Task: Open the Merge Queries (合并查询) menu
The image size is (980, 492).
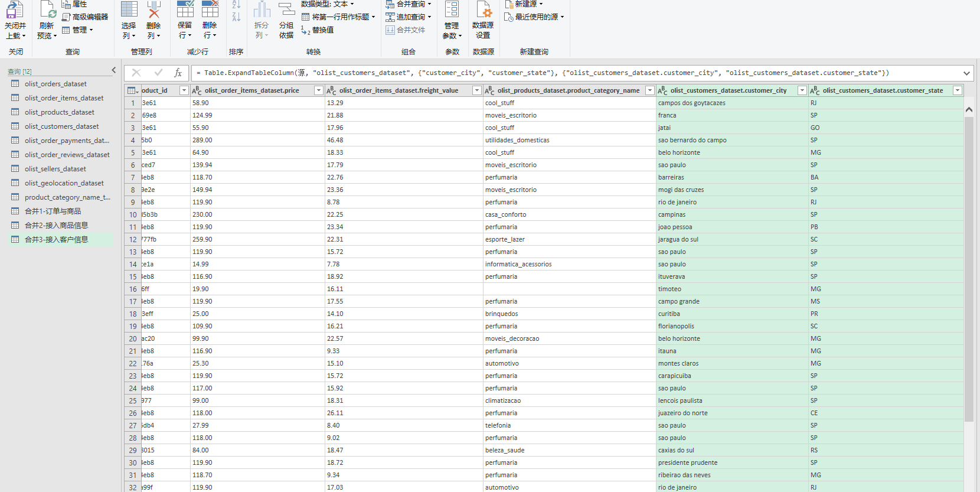Action: pos(409,4)
